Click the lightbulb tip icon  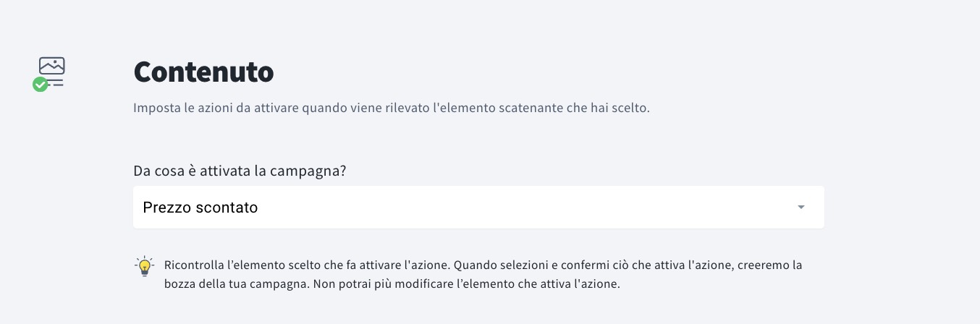145,266
